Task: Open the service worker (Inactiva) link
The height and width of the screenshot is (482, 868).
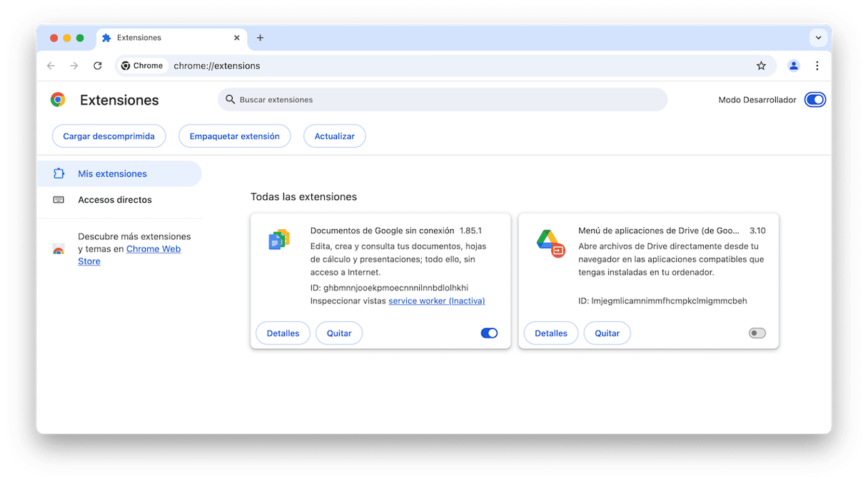Action: click(437, 301)
